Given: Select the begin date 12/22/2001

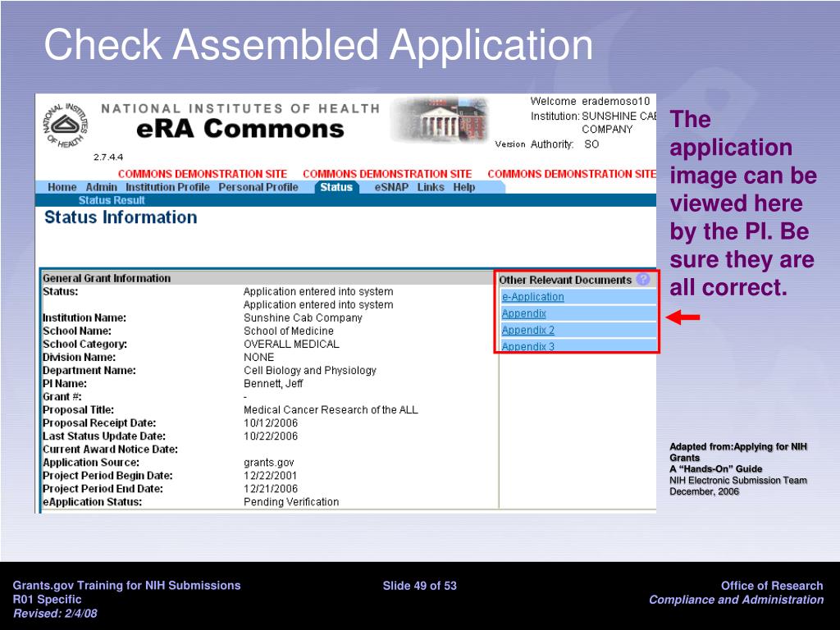Looking at the screenshot, I should click(270, 476).
